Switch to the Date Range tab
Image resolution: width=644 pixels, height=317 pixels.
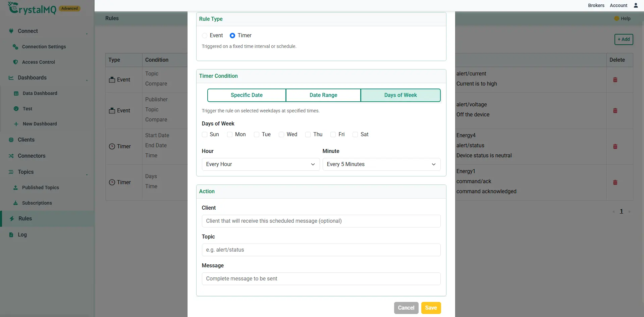323,95
